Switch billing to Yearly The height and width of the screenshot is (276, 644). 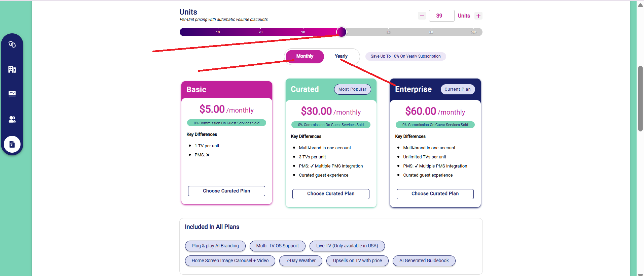pyautogui.click(x=341, y=56)
